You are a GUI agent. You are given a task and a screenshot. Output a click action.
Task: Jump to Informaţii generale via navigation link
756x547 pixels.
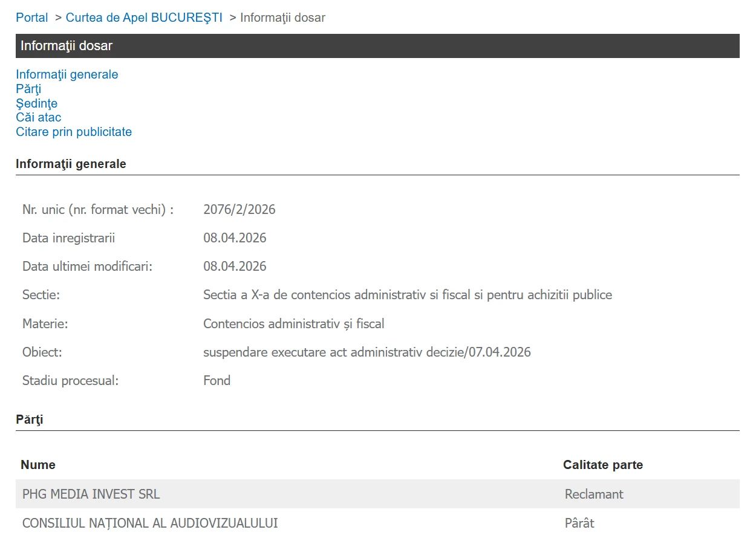pos(67,74)
